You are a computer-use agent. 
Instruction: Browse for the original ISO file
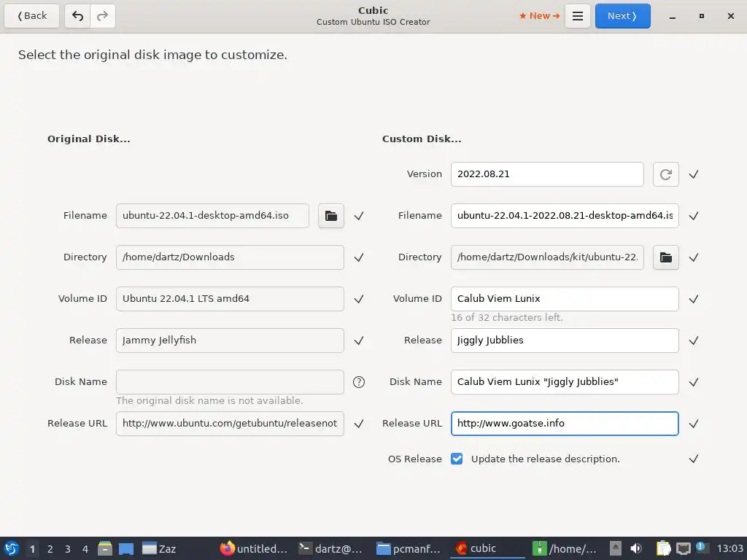331,216
